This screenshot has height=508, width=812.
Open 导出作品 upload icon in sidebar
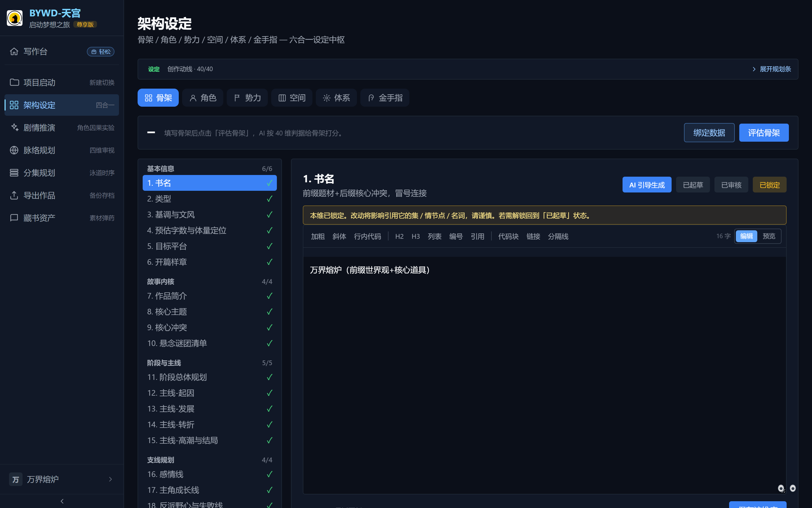pyautogui.click(x=14, y=195)
